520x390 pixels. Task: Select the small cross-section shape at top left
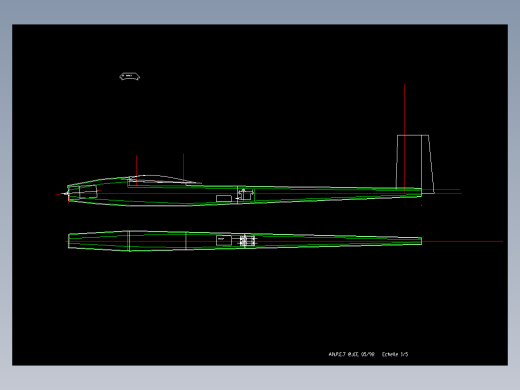[130, 77]
